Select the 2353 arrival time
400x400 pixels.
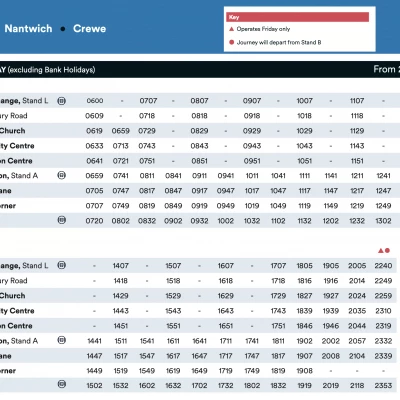click(x=383, y=385)
